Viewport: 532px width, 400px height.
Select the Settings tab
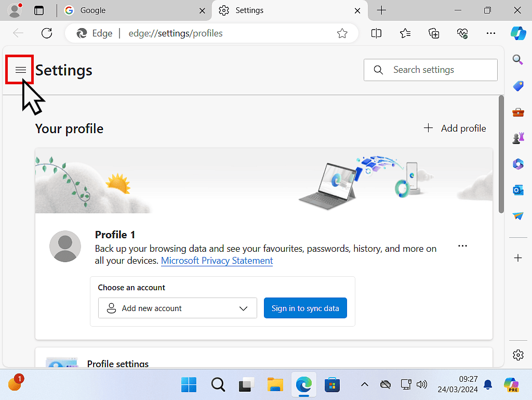point(289,10)
